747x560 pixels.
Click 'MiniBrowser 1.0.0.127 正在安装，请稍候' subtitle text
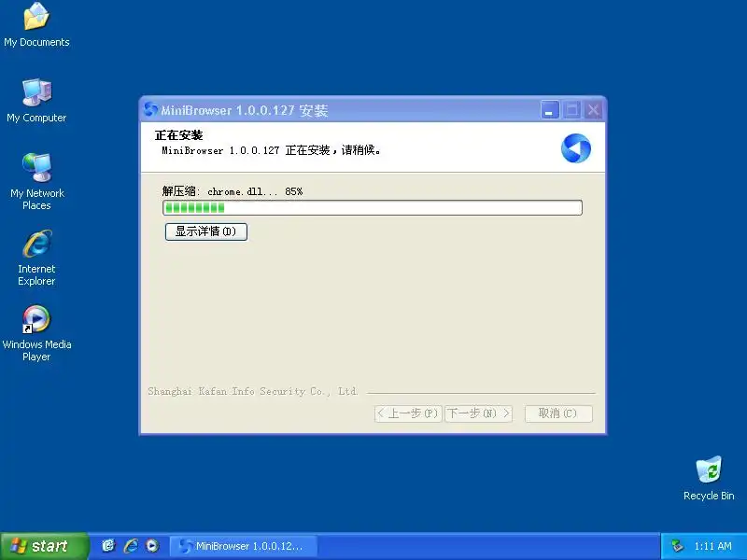point(271,150)
